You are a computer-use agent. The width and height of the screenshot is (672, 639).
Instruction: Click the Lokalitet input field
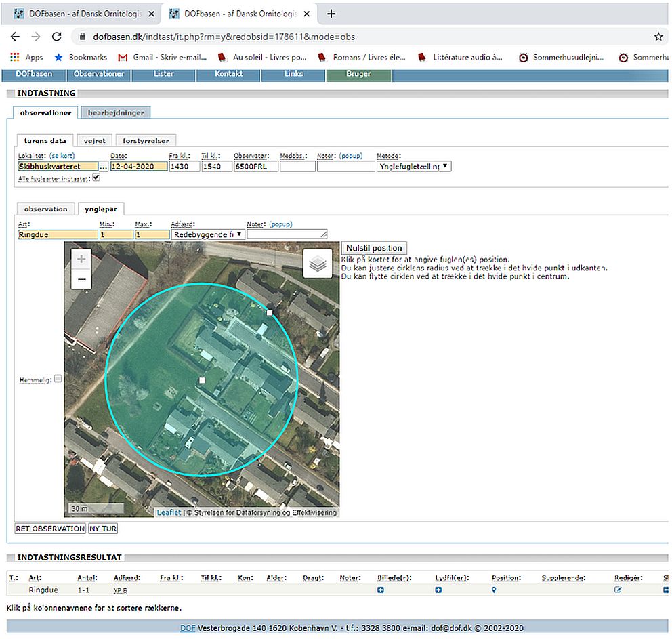(58, 166)
